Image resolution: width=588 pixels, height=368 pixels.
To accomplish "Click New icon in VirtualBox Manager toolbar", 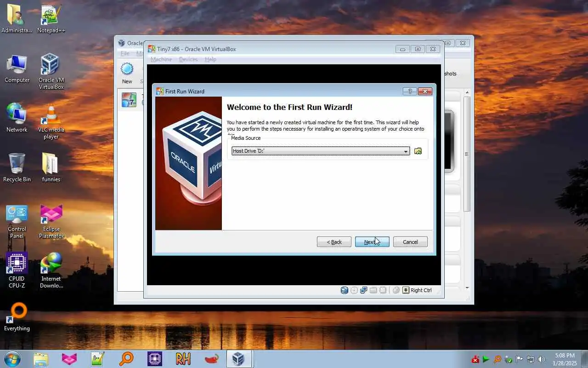I will (127, 74).
